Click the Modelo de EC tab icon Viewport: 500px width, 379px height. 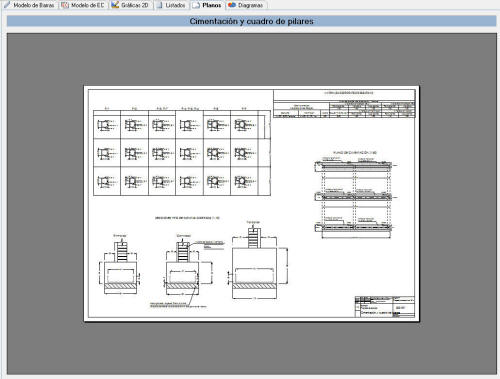65,5
